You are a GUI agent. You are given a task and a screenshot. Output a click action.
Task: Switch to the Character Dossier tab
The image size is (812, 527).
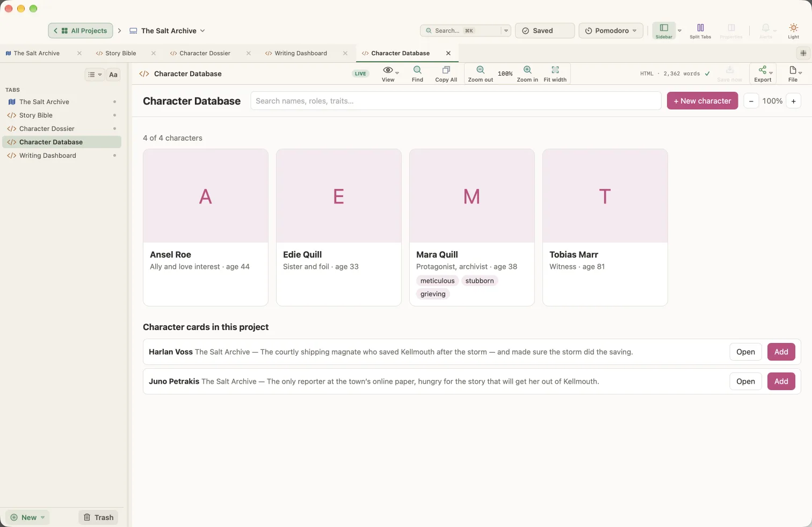(x=205, y=53)
